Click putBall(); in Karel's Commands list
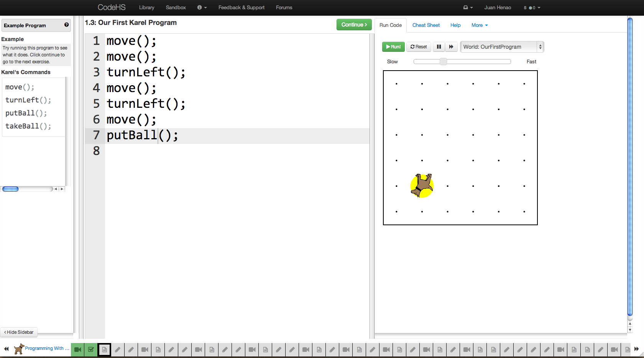Image resolution: width=644 pixels, height=358 pixels. click(26, 113)
